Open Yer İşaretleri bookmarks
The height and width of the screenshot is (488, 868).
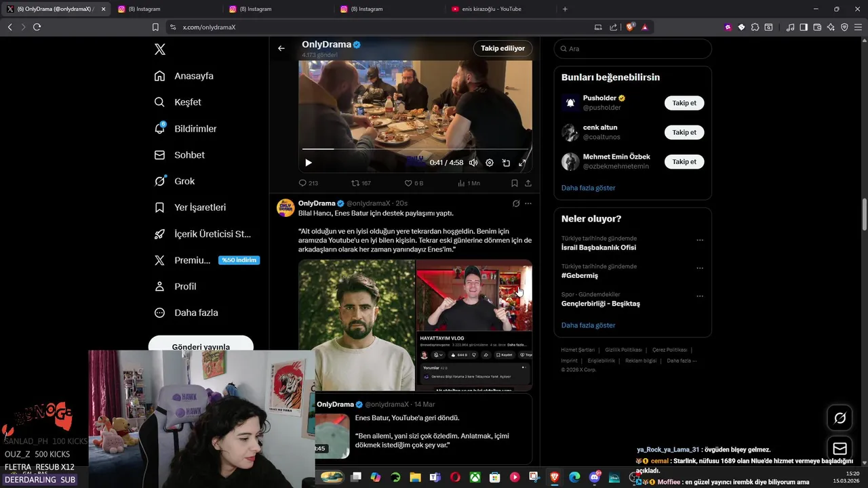[x=190, y=207]
